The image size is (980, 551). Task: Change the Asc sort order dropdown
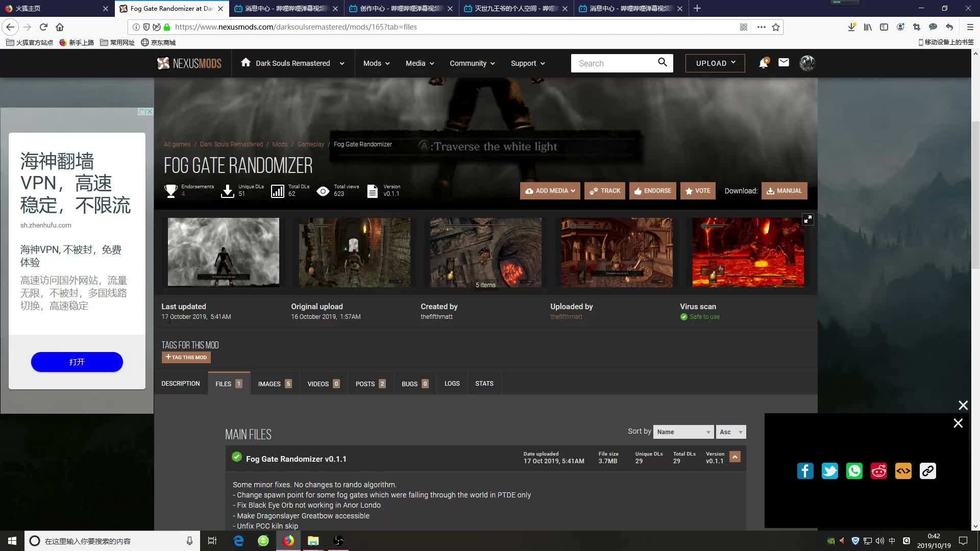[731, 432]
